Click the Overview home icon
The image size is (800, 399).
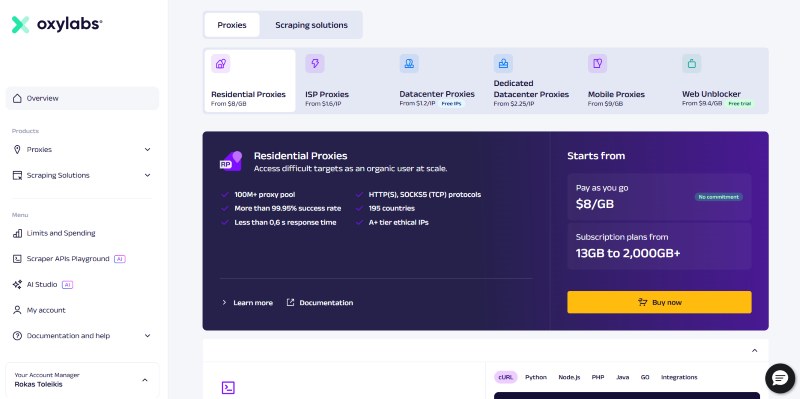click(x=17, y=98)
